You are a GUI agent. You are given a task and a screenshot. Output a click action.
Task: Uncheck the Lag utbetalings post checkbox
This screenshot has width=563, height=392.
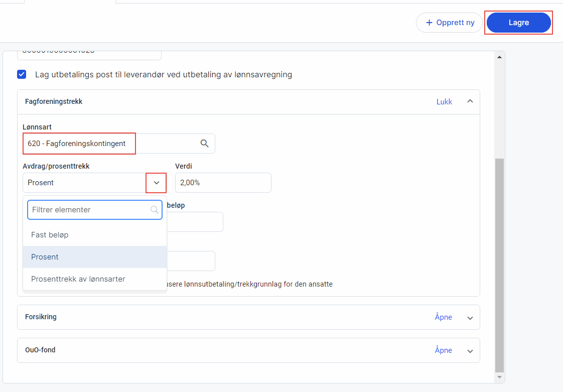click(22, 75)
